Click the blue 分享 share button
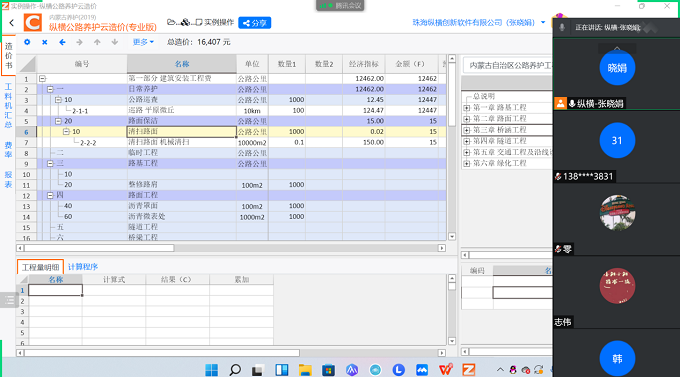 (x=255, y=23)
